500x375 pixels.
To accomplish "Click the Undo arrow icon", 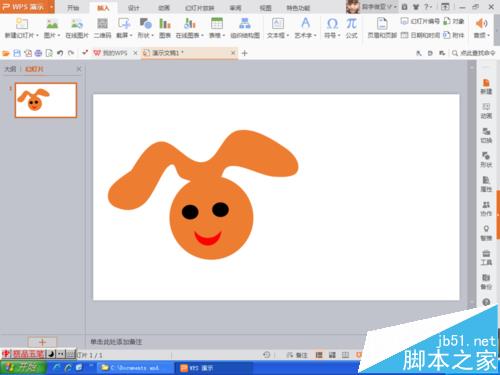I will pyautogui.click(x=60, y=53).
